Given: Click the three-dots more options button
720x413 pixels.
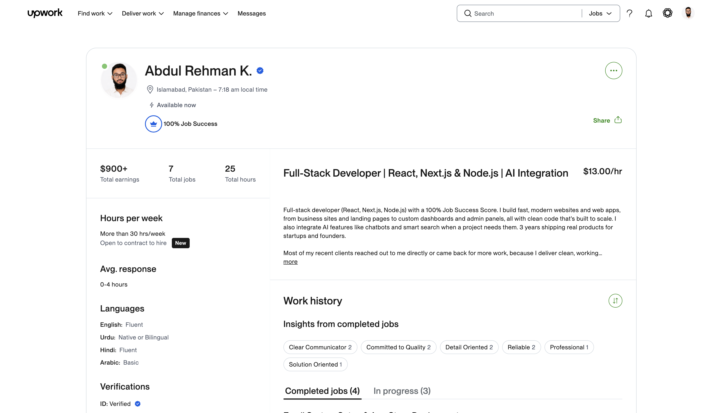Looking at the screenshot, I should pyautogui.click(x=613, y=71).
